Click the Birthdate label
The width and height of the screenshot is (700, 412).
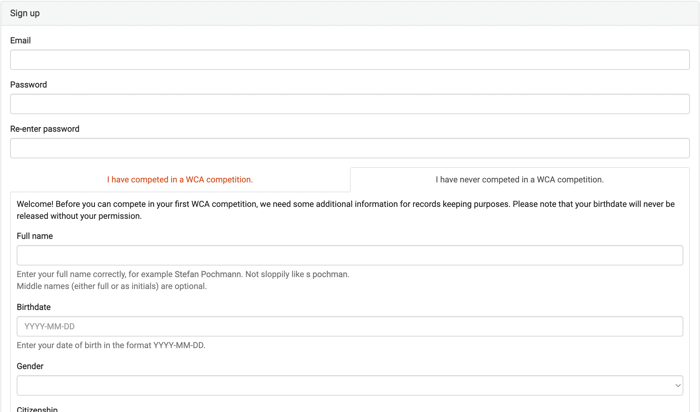pos(33,307)
